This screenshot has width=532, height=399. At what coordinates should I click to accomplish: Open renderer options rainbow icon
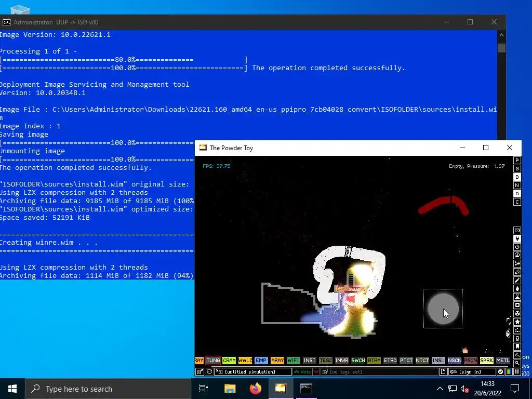(x=509, y=372)
